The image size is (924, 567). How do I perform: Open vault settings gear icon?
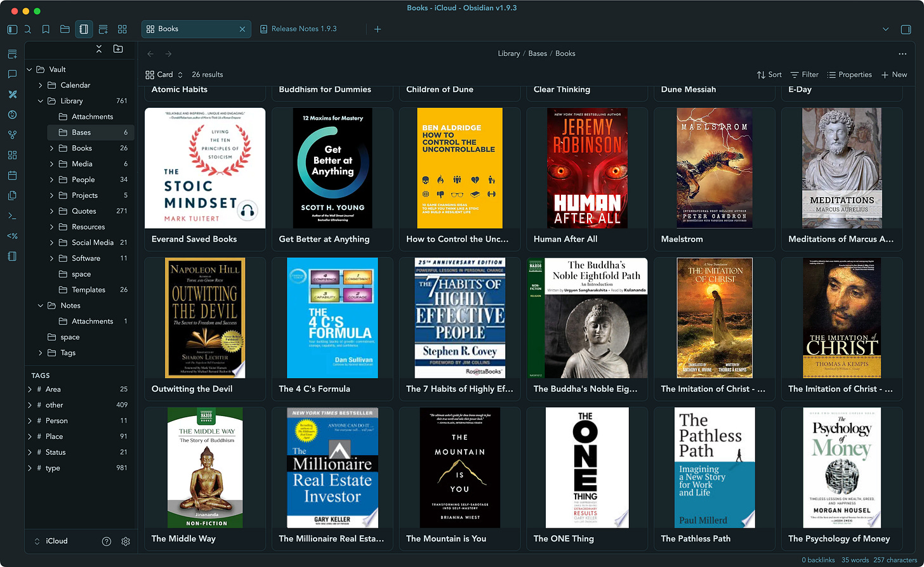126,542
